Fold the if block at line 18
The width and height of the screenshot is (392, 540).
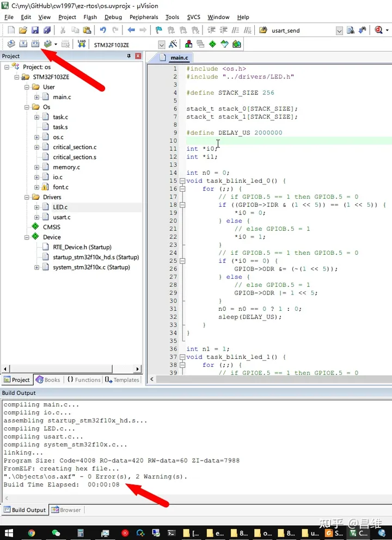click(x=182, y=205)
